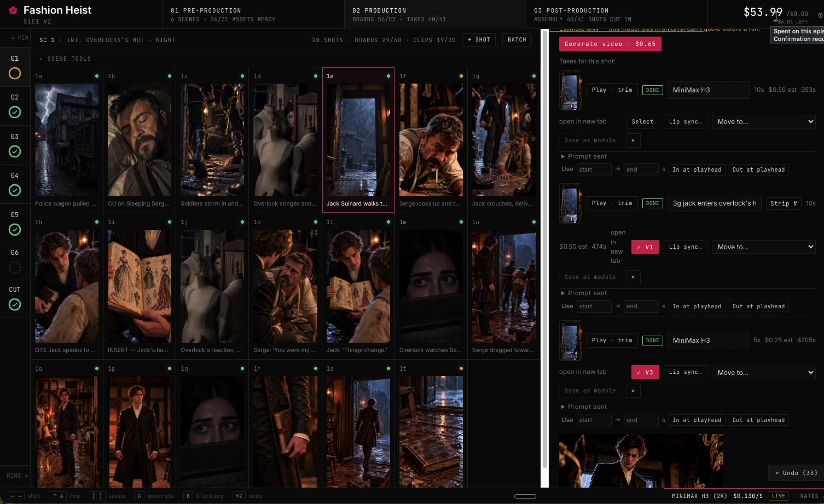
Task: Click the Strip # button
Action: click(784, 203)
